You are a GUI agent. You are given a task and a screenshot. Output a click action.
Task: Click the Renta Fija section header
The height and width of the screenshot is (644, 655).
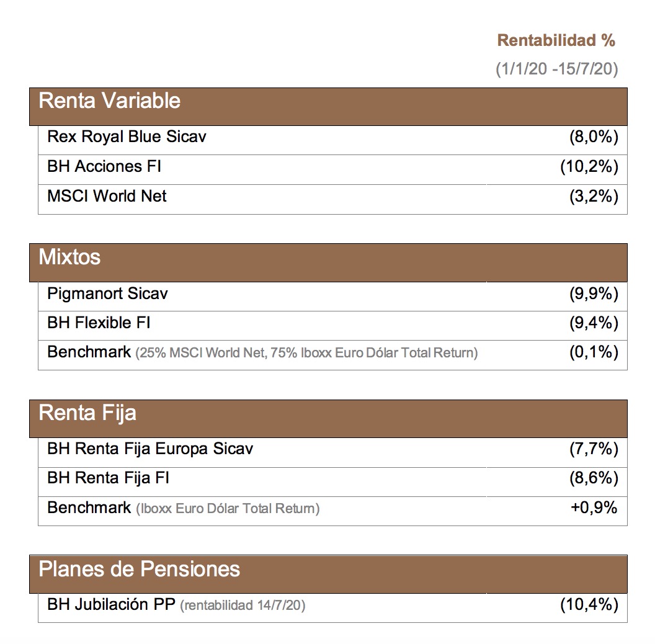pos(87,413)
